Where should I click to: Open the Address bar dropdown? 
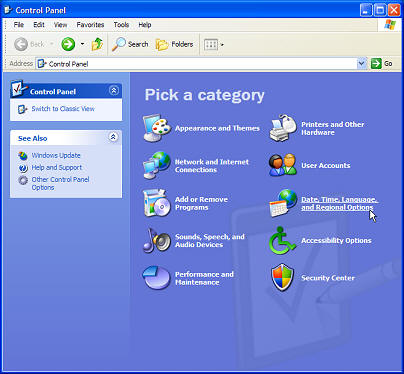[361, 63]
